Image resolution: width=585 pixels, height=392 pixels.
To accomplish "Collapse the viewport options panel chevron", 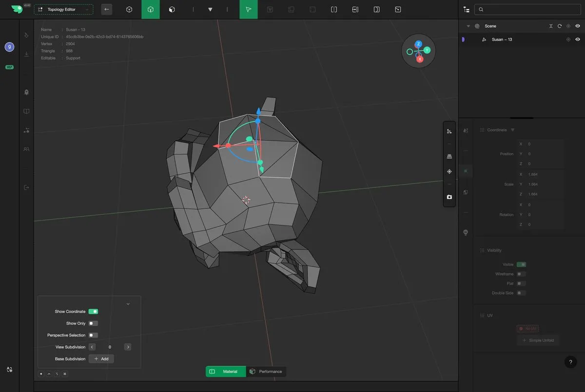I will click(x=128, y=304).
